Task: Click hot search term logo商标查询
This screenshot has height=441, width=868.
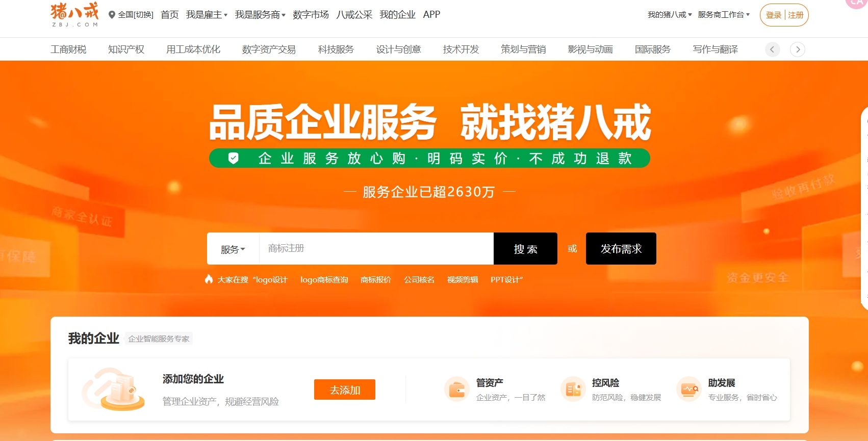Action: pos(324,280)
